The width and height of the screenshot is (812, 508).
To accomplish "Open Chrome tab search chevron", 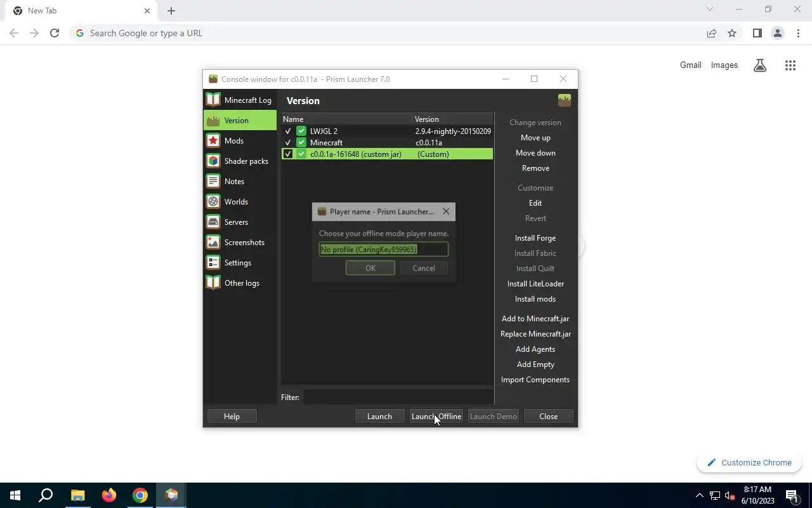I will 710,10.
